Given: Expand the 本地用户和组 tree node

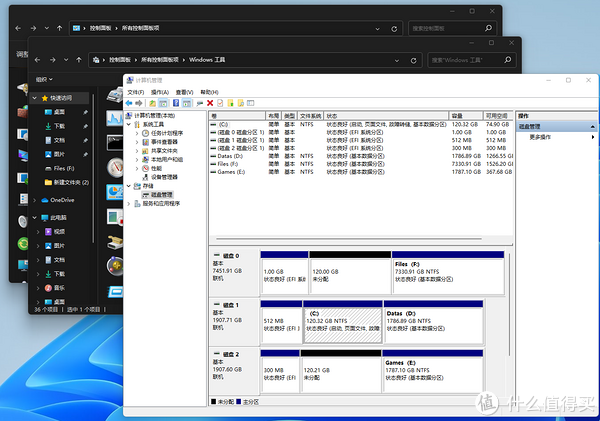Looking at the screenshot, I should [137, 160].
